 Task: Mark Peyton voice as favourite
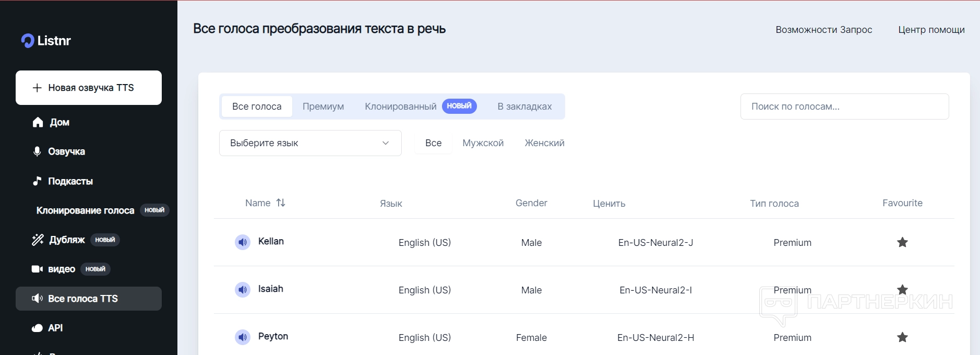902,337
